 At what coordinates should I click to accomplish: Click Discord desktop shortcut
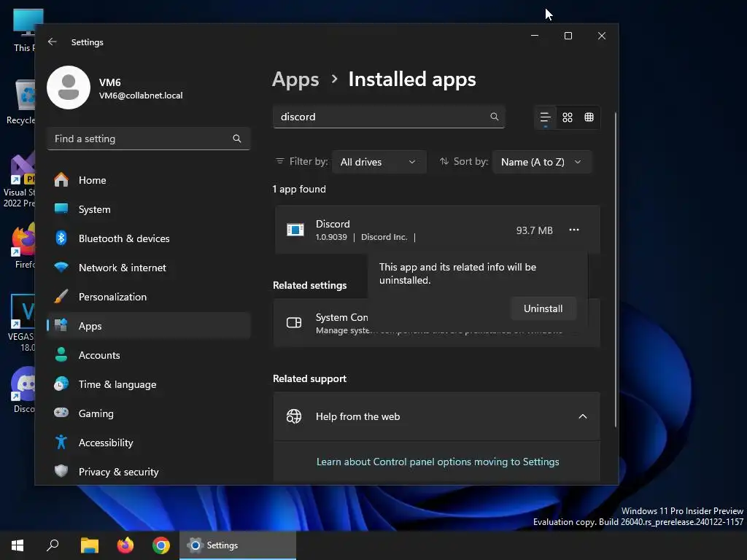tap(23, 391)
